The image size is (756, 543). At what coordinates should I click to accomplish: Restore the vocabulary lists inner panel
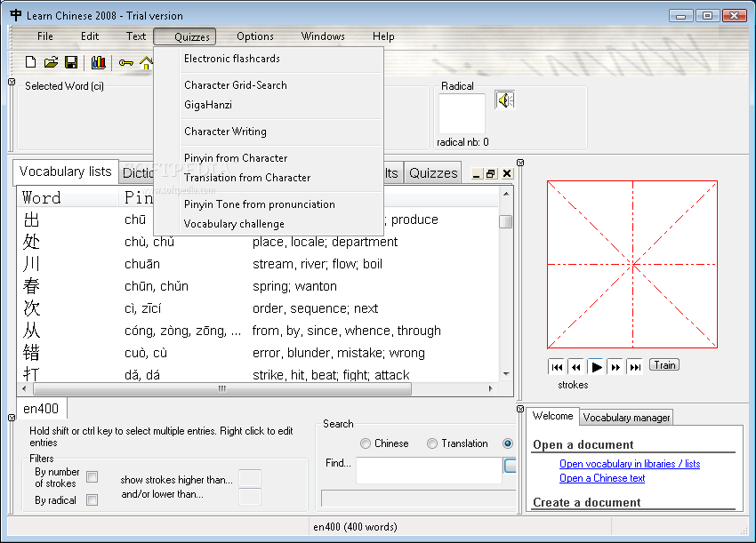point(491,174)
